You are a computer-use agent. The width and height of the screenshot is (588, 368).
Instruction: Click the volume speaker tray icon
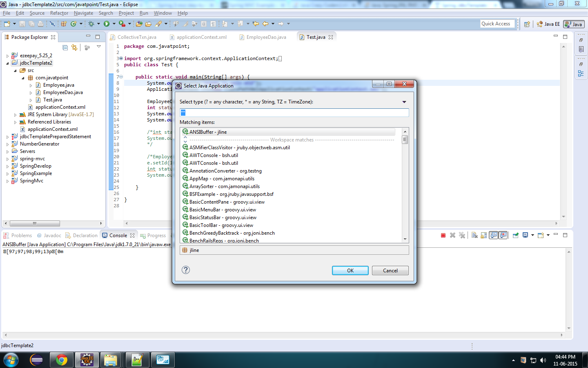(543, 360)
